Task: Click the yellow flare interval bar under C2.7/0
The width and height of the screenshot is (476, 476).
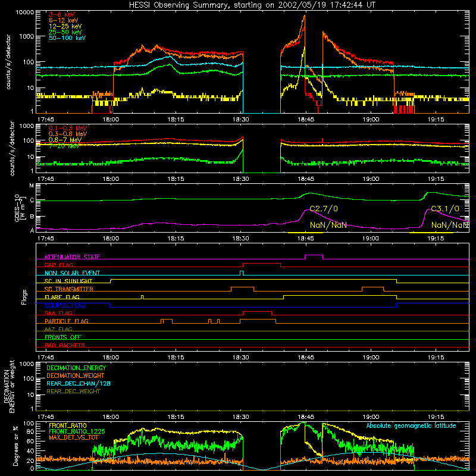Action: pyautogui.click(x=305, y=233)
